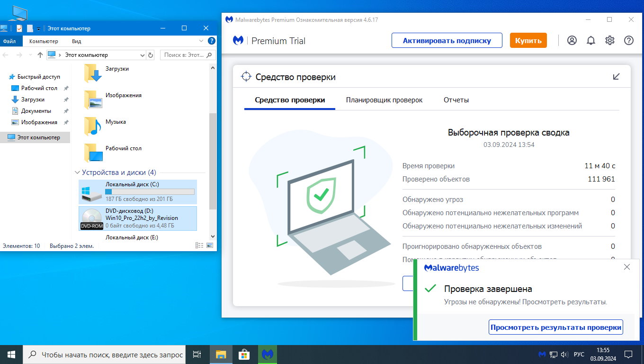Select Изображения in the navigation pane

[39, 122]
